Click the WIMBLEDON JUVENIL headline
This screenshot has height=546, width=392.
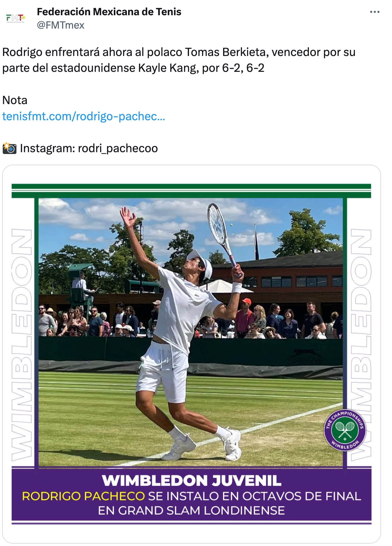tap(191, 481)
